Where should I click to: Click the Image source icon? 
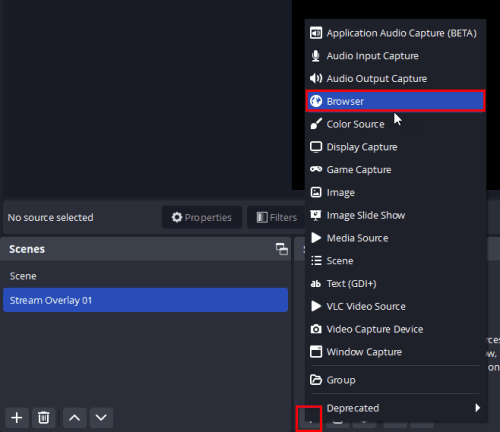[x=316, y=192]
